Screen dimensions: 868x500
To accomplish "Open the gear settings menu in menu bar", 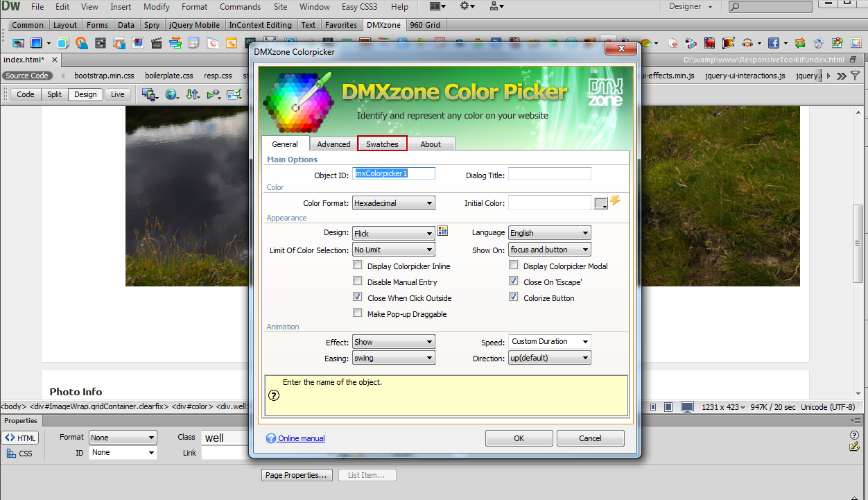I will tap(467, 6).
